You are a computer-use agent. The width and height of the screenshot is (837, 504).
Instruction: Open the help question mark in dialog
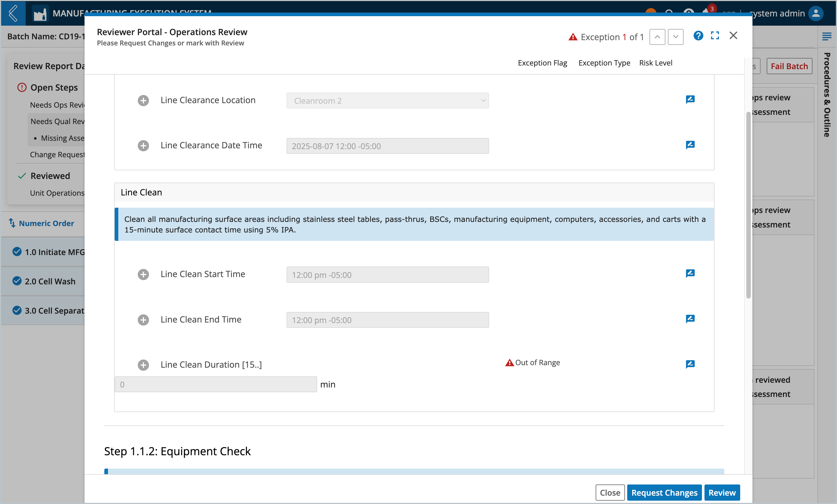(698, 35)
